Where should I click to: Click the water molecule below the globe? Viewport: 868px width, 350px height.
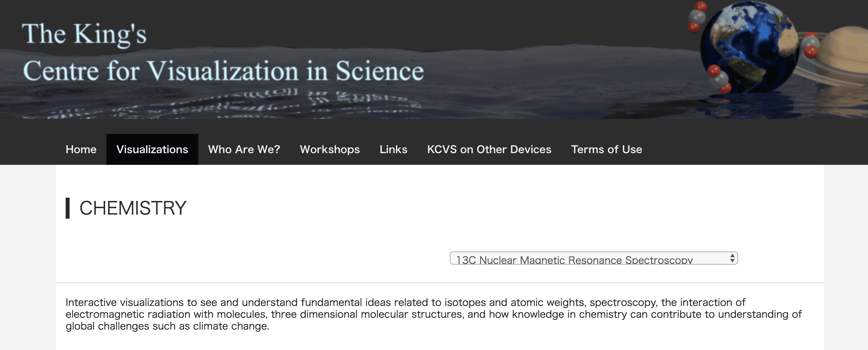719,79
